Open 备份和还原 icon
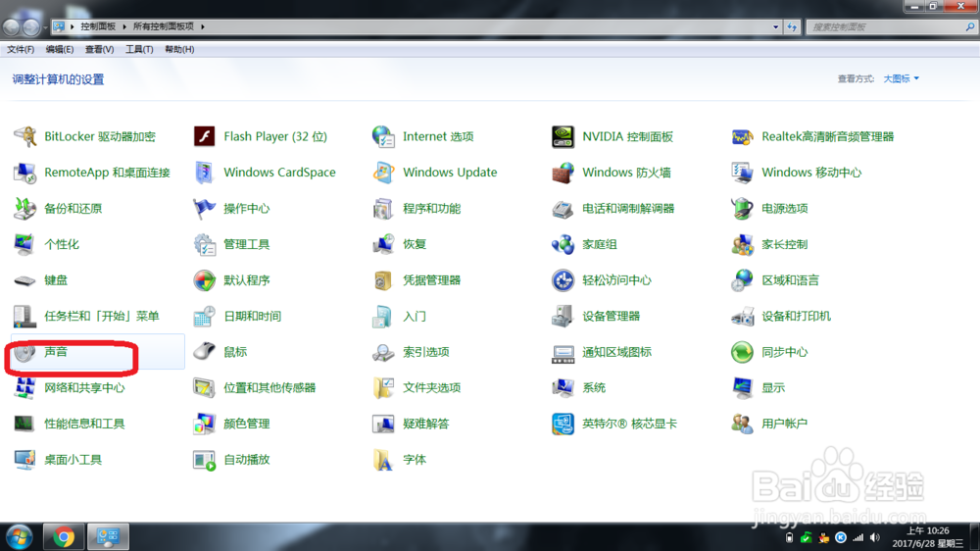 (25, 208)
